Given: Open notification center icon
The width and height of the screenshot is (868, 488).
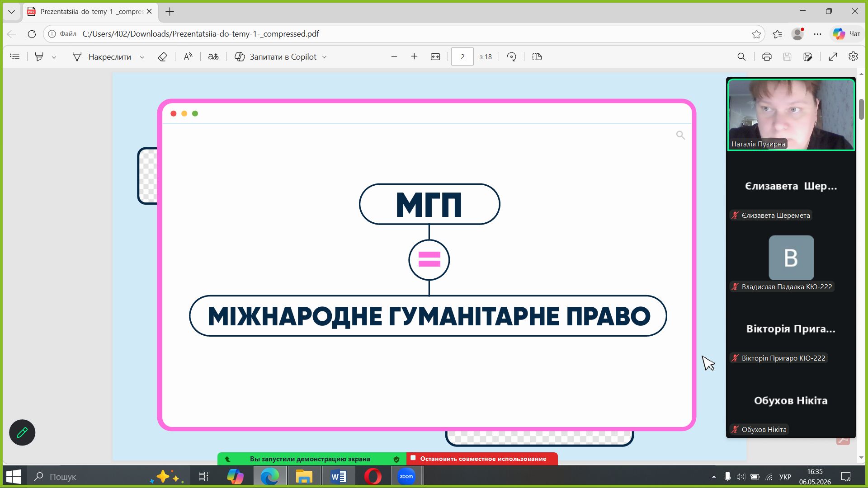Looking at the screenshot, I should point(846,477).
